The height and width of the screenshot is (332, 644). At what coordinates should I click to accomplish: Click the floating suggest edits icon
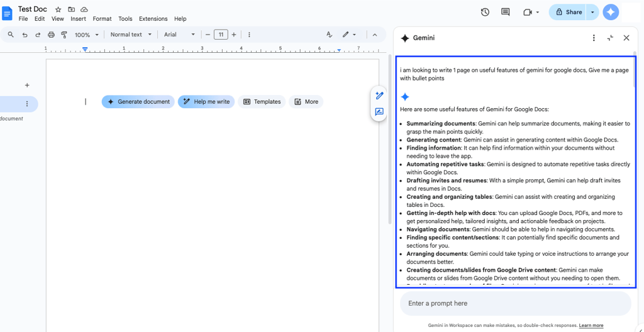pos(379,112)
